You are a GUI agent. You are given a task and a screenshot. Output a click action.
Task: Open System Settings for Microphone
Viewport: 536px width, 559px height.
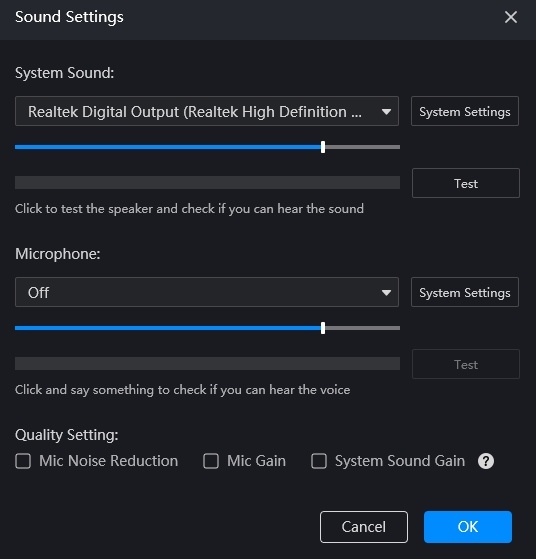[x=465, y=292]
